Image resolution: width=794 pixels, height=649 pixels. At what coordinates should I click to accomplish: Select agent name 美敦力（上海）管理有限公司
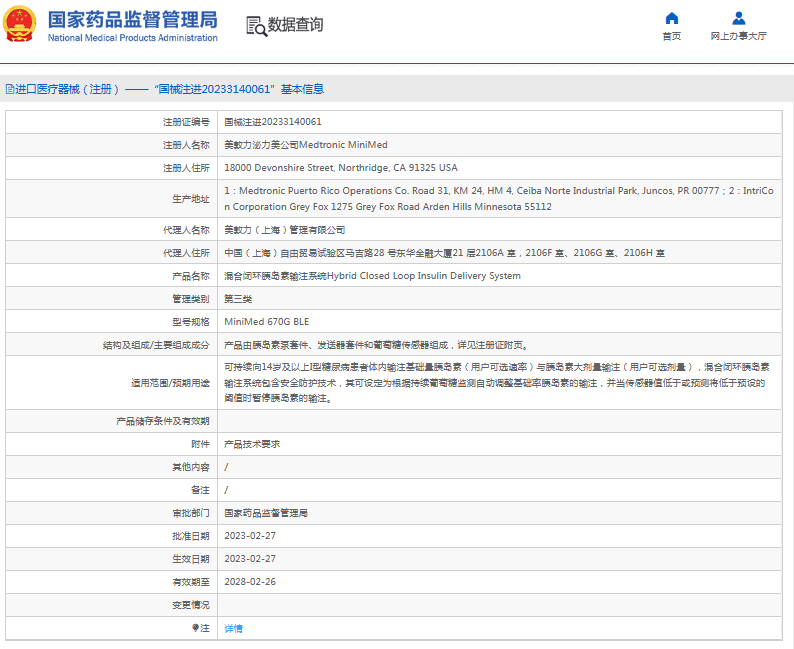[x=499, y=230]
